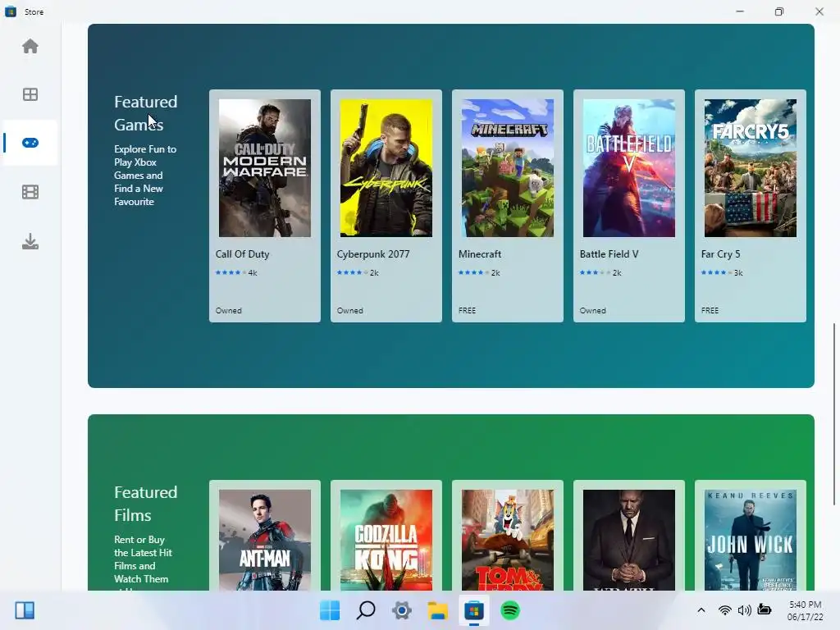Click Call Of Duty star rating
The height and width of the screenshot is (630, 840).
[x=231, y=272]
